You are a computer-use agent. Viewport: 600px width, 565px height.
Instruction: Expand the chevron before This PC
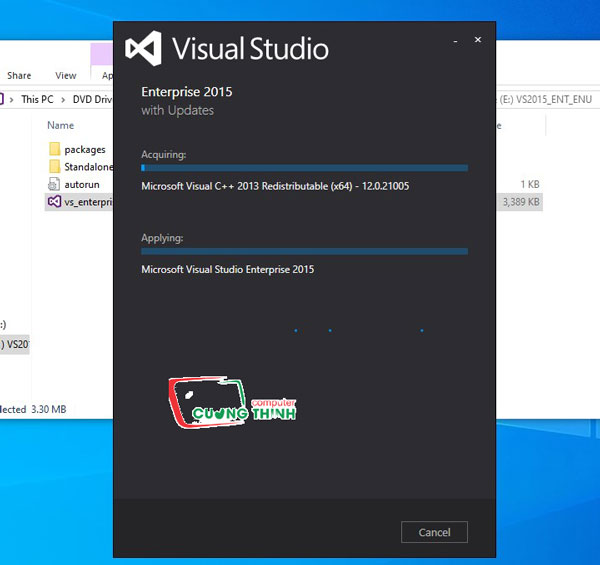pos(11,100)
